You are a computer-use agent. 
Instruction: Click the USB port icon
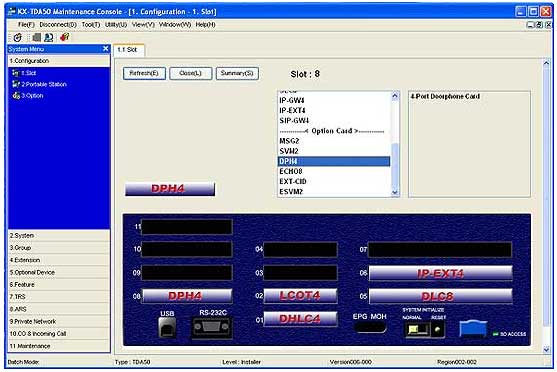click(x=167, y=327)
